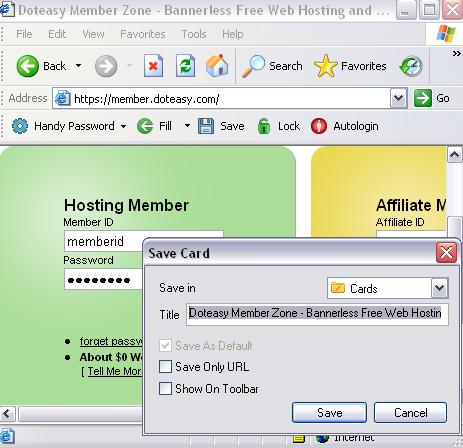Refresh the page with green arrows icon
The image size is (463, 448).
pos(185,66)
